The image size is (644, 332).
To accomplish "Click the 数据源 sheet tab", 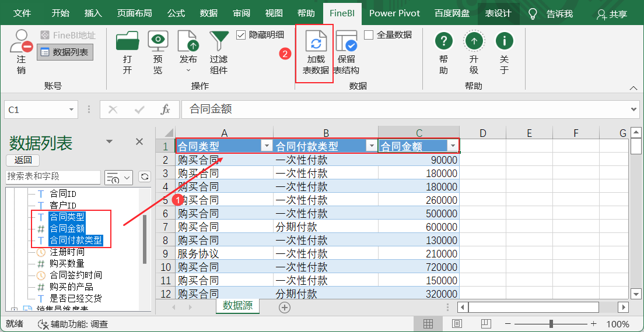I will 238,306.
